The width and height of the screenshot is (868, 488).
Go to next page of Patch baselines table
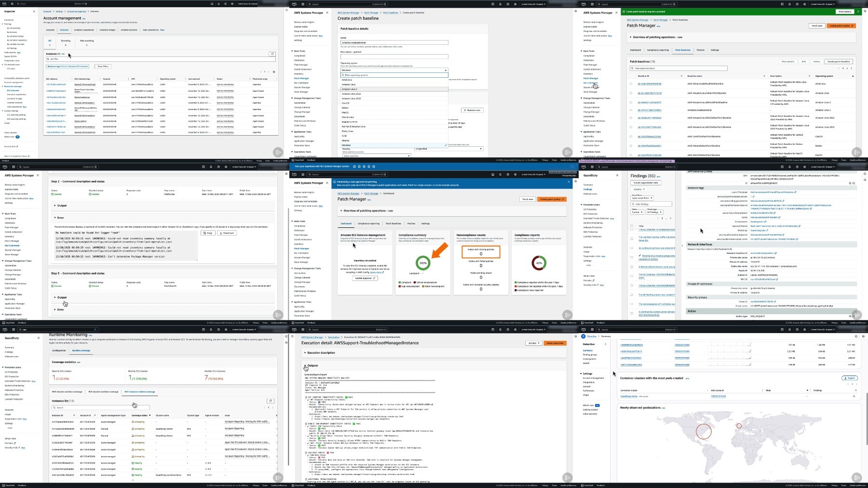pos(851,68)
